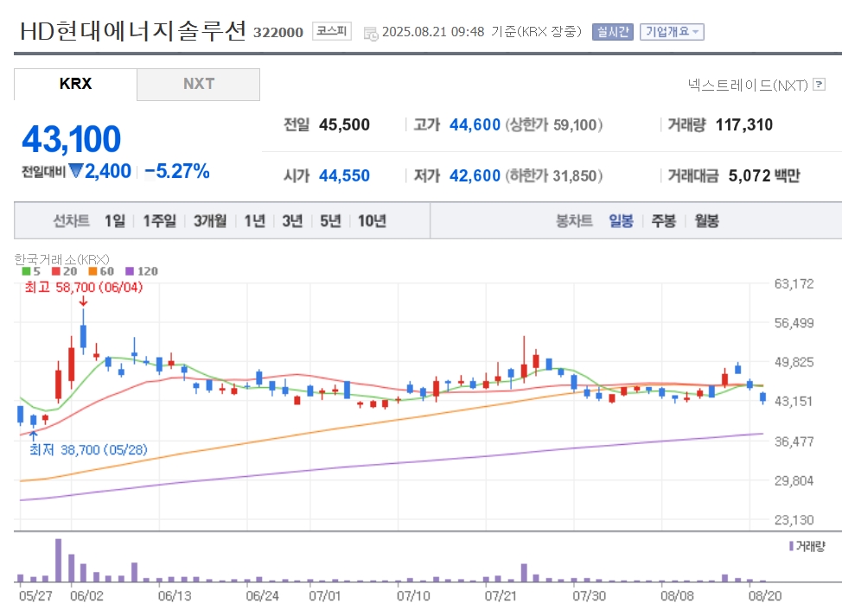
Task: Select the 1일 line chart period
Action: [x=115, y=220]
